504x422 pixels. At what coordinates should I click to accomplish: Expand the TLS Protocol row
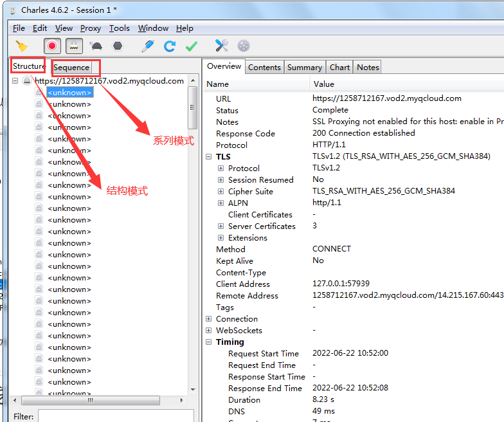(221, 169)
